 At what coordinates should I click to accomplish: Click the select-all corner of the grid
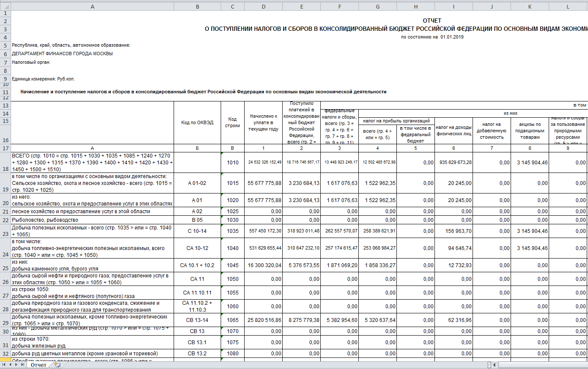[x=5, y=7]
